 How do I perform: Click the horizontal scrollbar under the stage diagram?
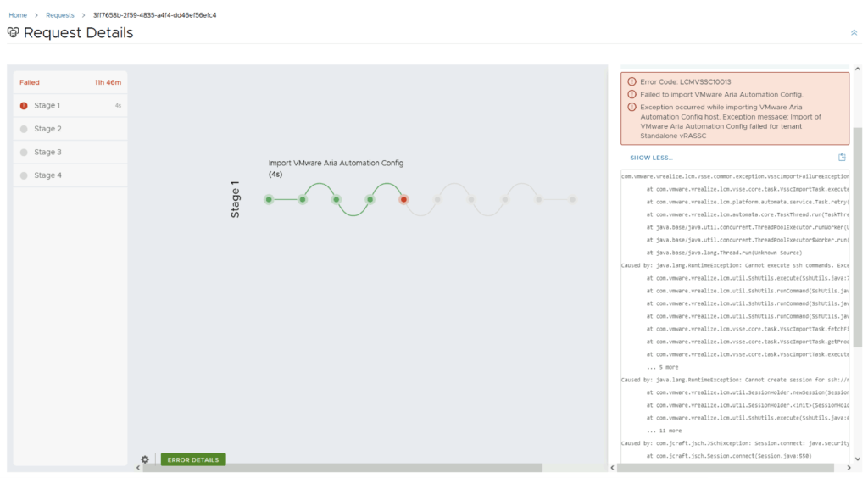[x=339, y=468]
